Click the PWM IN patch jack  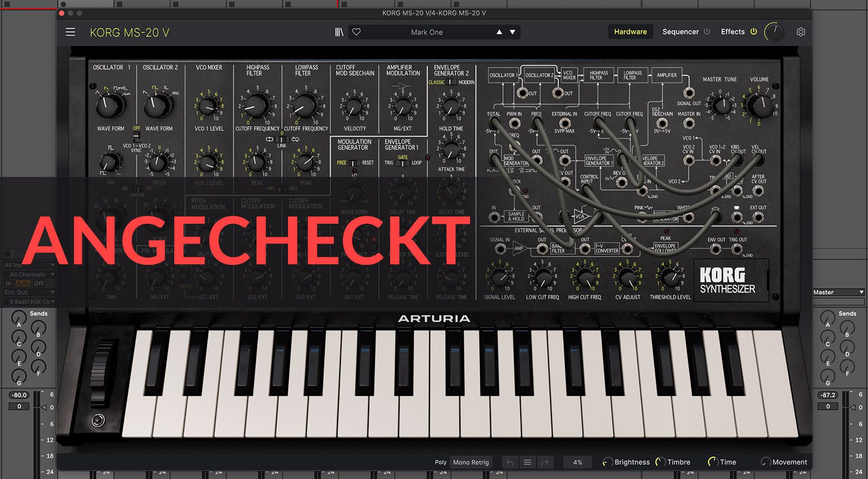[513, 125]
